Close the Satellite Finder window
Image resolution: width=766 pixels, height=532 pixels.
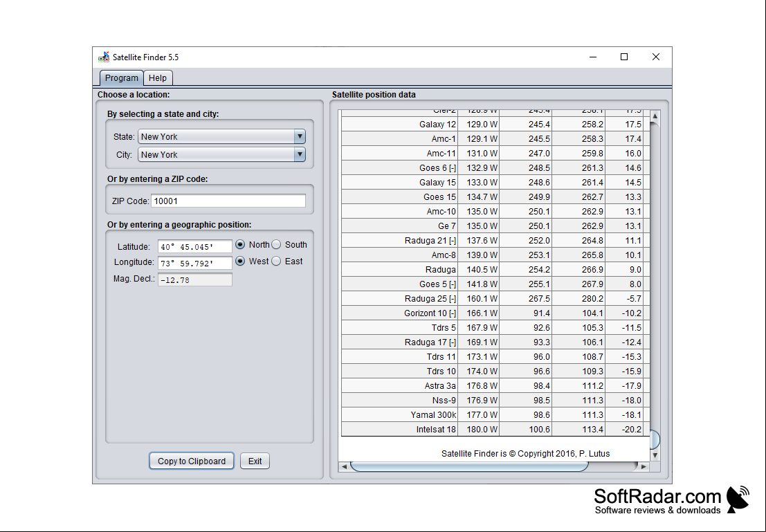click(x=655, y=57)
